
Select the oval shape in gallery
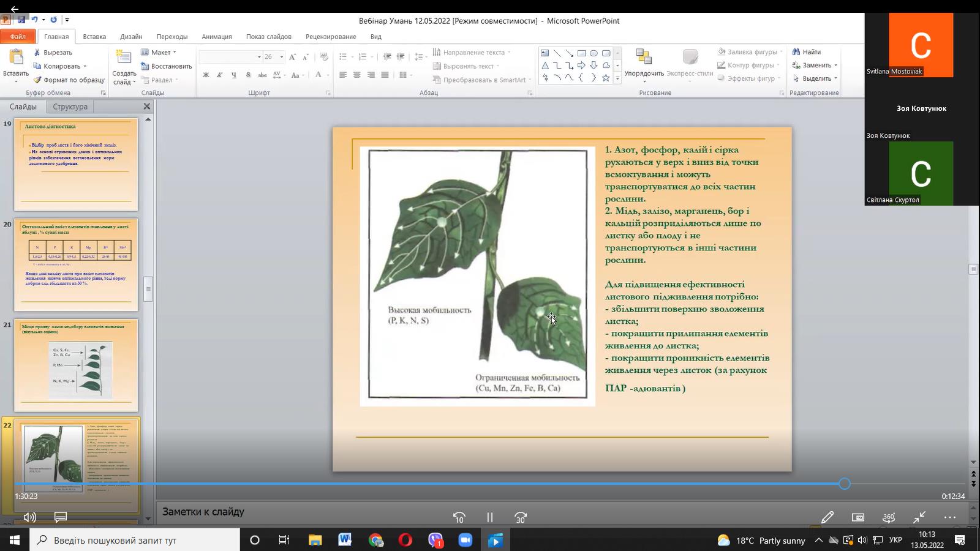594,53
